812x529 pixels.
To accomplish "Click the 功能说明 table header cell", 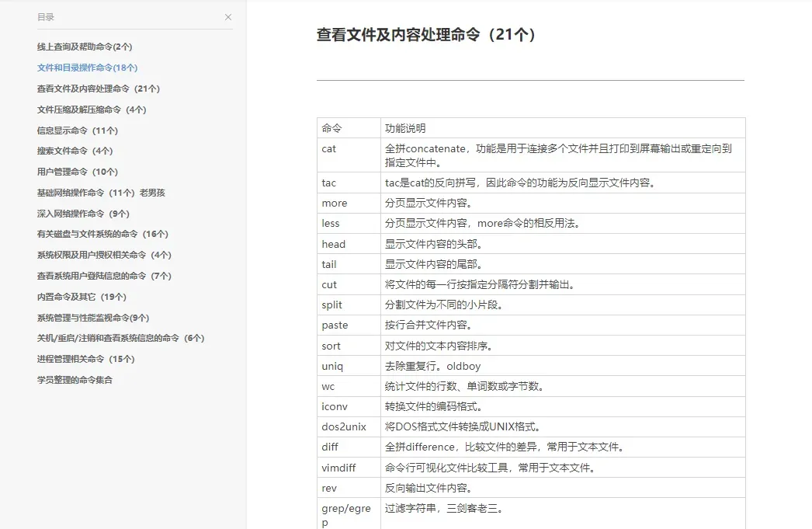I will click(x=563, y=128).
